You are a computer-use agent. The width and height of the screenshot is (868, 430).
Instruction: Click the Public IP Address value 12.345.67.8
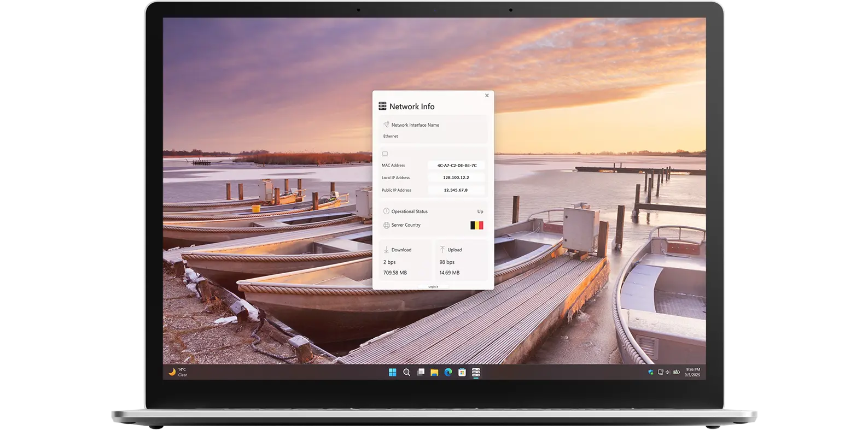(x=456, y=190)
